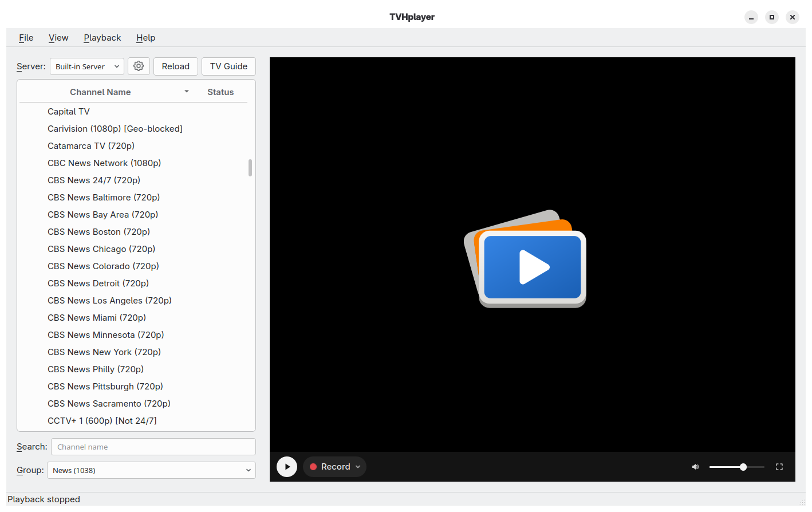Start playback with the play button
Screen dimensions: 812x512
point(287,467)
